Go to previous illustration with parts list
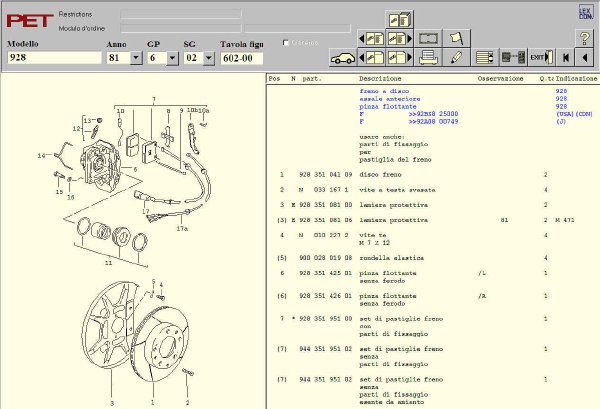This screenshot has height=409, width=600. point(371,39)
